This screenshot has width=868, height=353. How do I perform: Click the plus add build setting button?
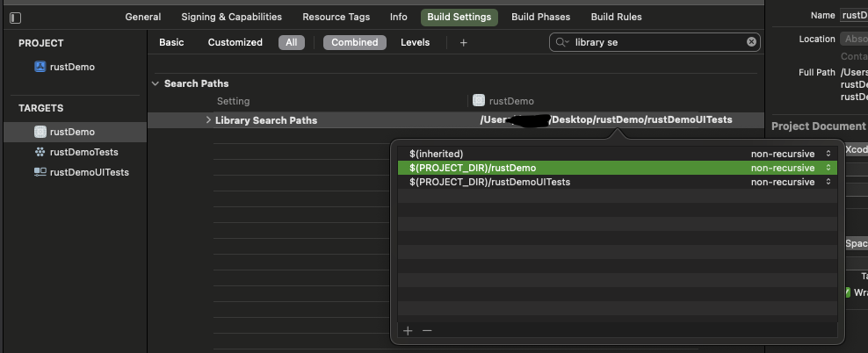click(463, 43)
